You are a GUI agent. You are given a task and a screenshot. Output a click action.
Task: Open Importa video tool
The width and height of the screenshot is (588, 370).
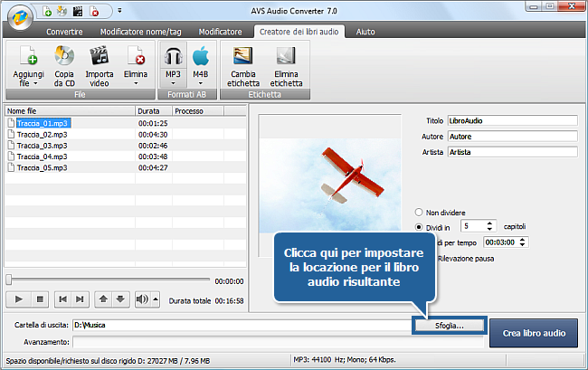click(x=99, y=55)
